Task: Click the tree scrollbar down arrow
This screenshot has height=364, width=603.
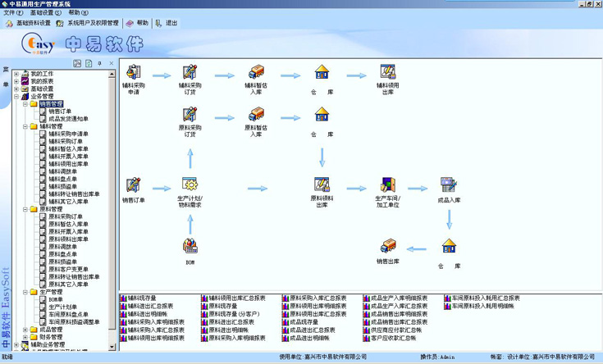Action: 112,347
